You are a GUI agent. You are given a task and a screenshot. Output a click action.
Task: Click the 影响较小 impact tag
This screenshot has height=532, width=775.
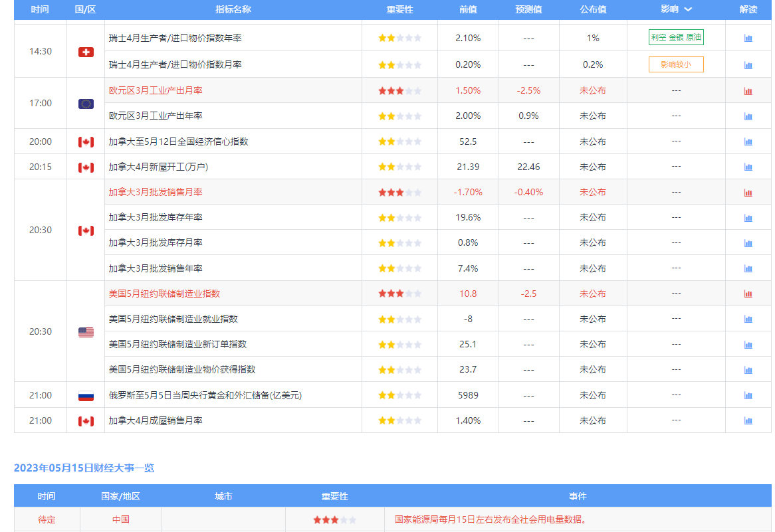pos(676,64)
